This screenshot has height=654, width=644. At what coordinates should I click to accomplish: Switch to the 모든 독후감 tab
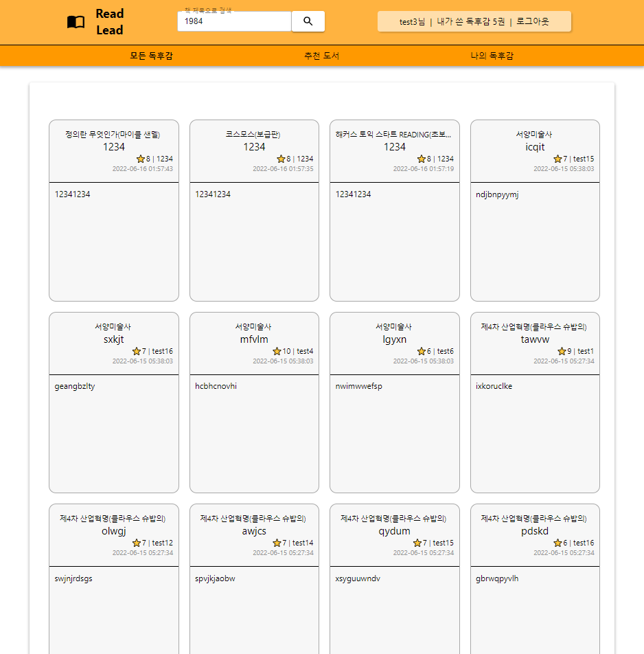150,55
